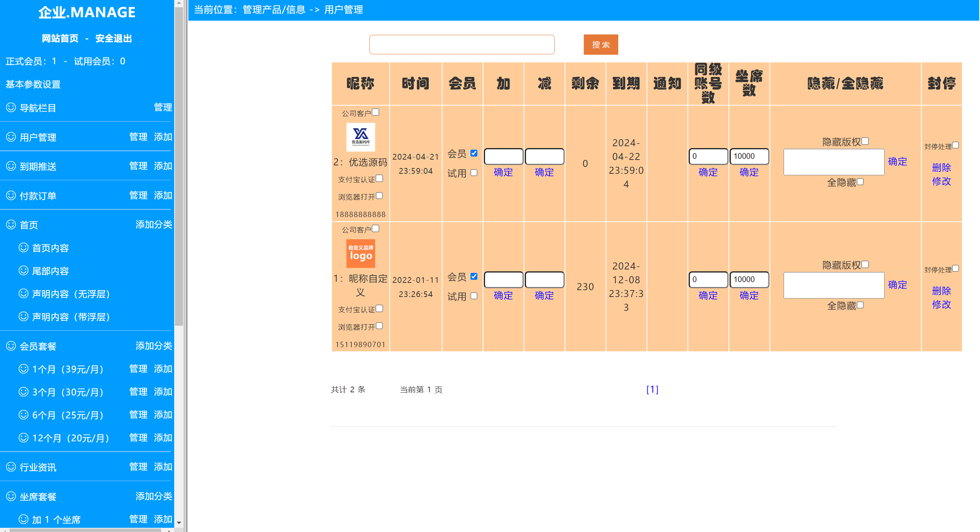Click 安全退出 to log out
The height and width of the screenshot is (532, 980).
114,38
